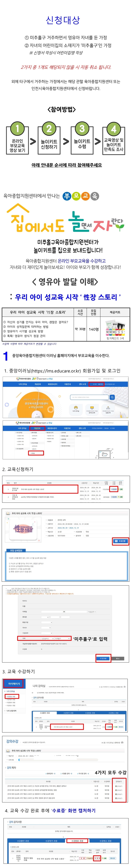Open the 인천광역시 region dropdown
131x868 pixels.
click(47, 639)
